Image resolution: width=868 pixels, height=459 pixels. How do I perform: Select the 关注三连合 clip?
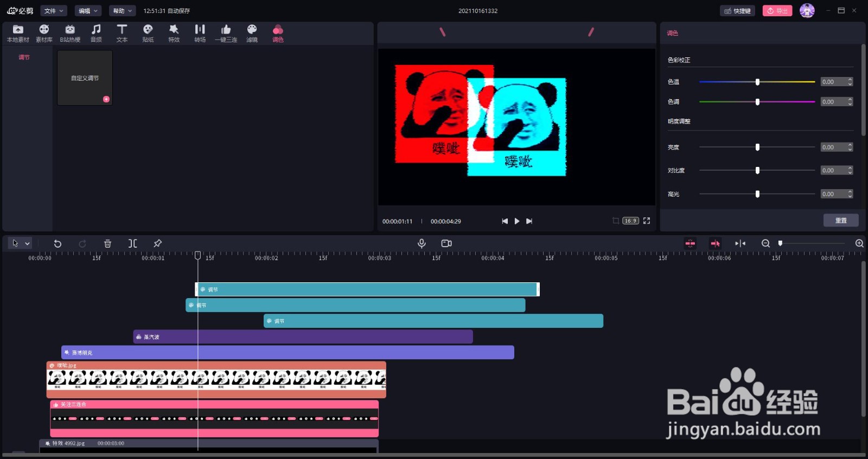[214, 419]
